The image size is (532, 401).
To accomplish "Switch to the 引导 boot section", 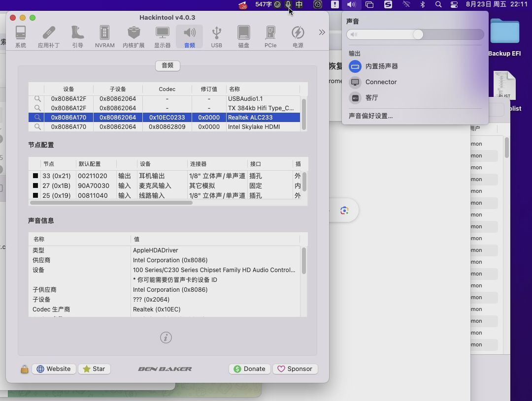I will [x=77, y=36].
